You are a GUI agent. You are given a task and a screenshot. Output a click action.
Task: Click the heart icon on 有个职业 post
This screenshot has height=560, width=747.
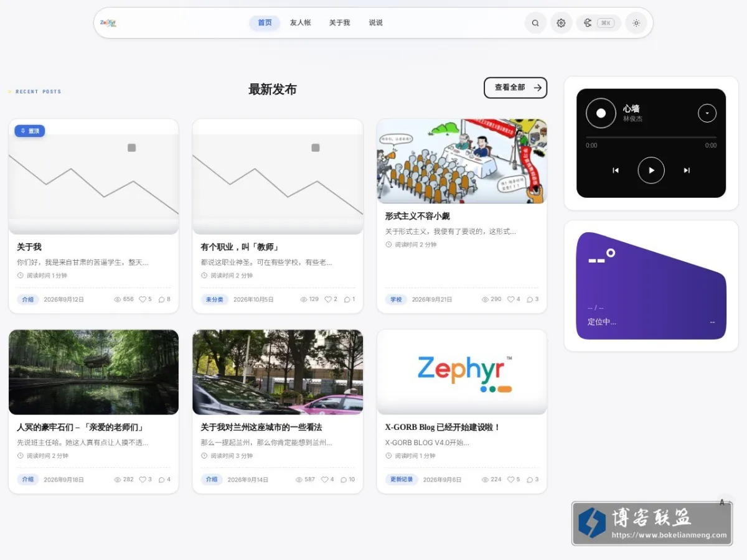click(328, 299)
